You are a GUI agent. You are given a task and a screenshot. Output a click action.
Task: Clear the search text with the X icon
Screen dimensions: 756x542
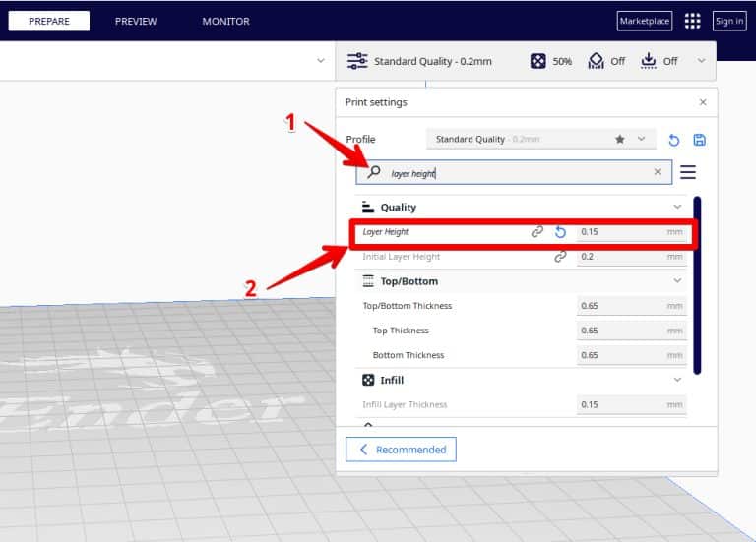pos(658,172)
